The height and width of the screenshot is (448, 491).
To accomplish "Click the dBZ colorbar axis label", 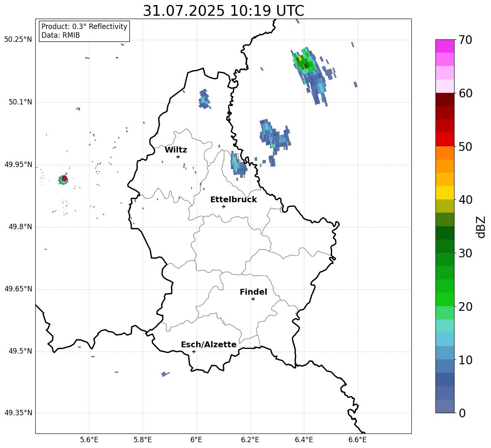I will (x=481, y=227).
